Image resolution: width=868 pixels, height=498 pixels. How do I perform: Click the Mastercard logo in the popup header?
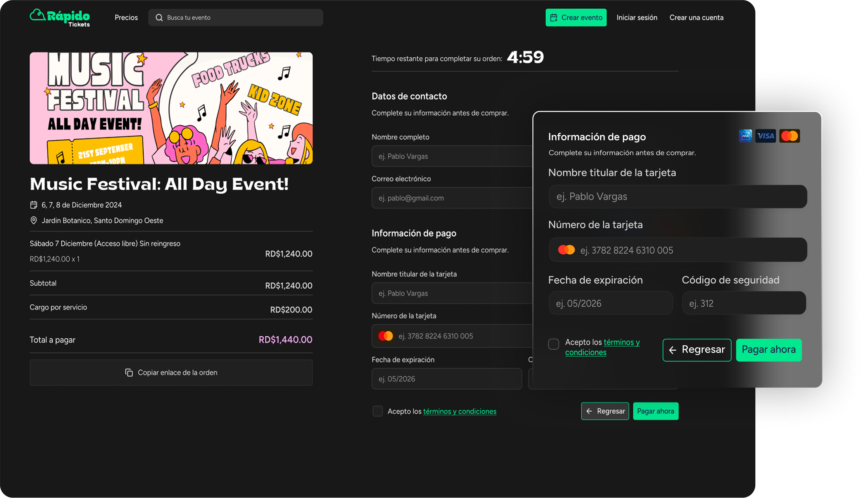click(789, 136)
